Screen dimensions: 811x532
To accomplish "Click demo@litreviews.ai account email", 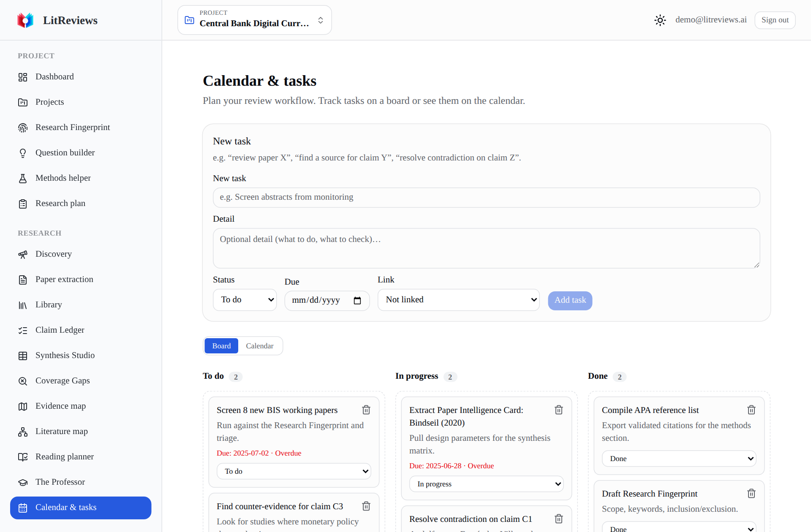I will click(711, 20).
